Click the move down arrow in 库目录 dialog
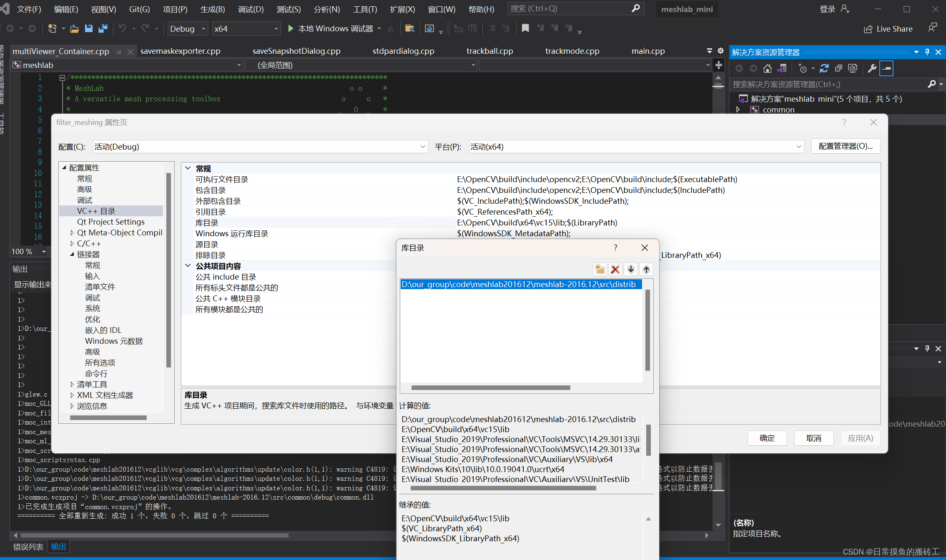The image size is (946, 560). (630, 269)
